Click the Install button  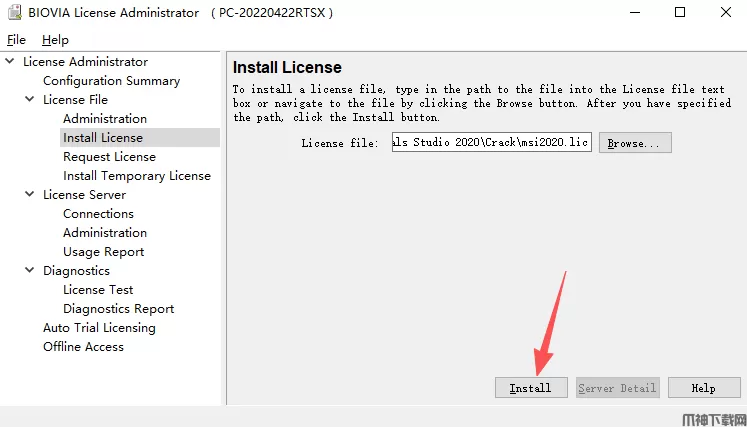[x=531, y=388]
